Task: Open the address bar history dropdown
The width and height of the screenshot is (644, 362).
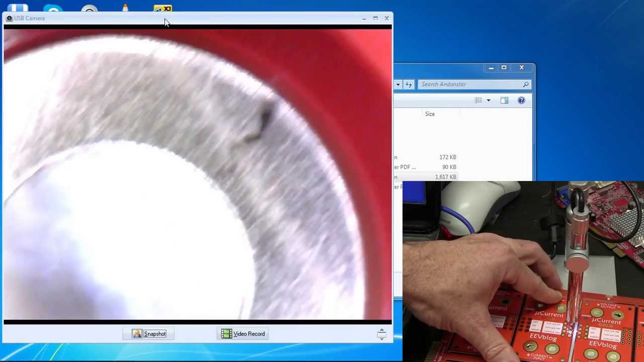Action: coord(398,84)
